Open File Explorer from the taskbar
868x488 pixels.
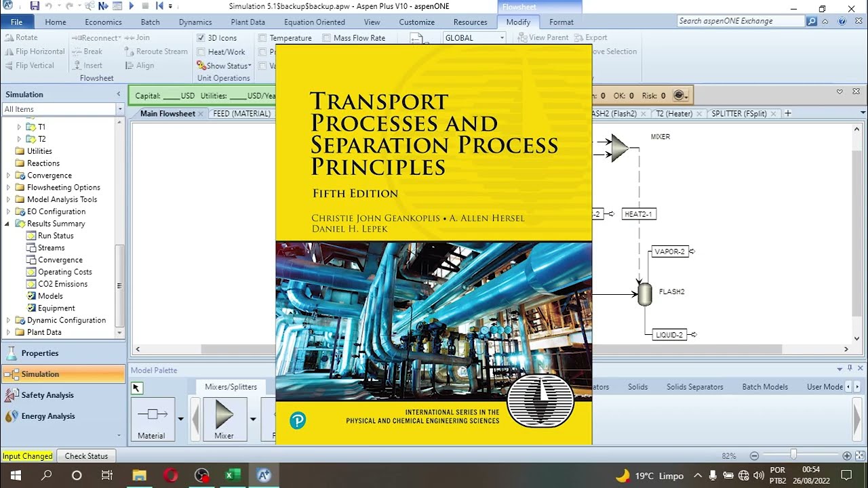click(139, 475)
